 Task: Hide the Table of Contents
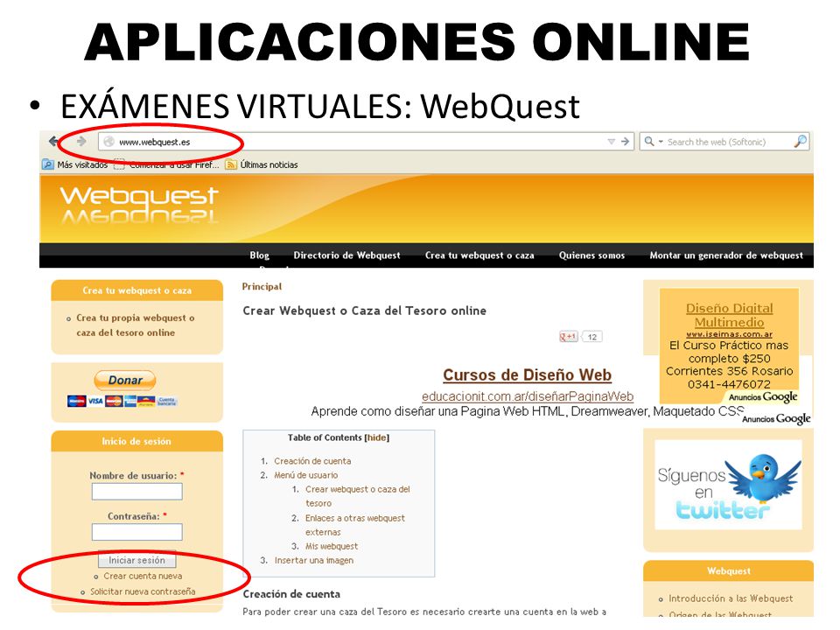[376, 437]
